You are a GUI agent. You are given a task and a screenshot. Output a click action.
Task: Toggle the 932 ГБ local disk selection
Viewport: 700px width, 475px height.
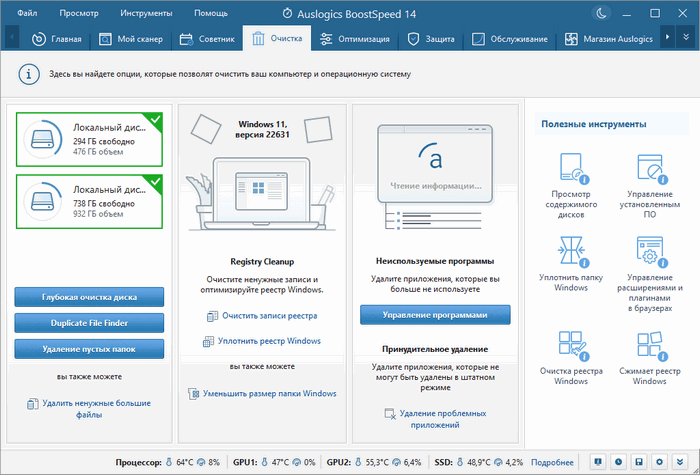click(x=89, y=201)
